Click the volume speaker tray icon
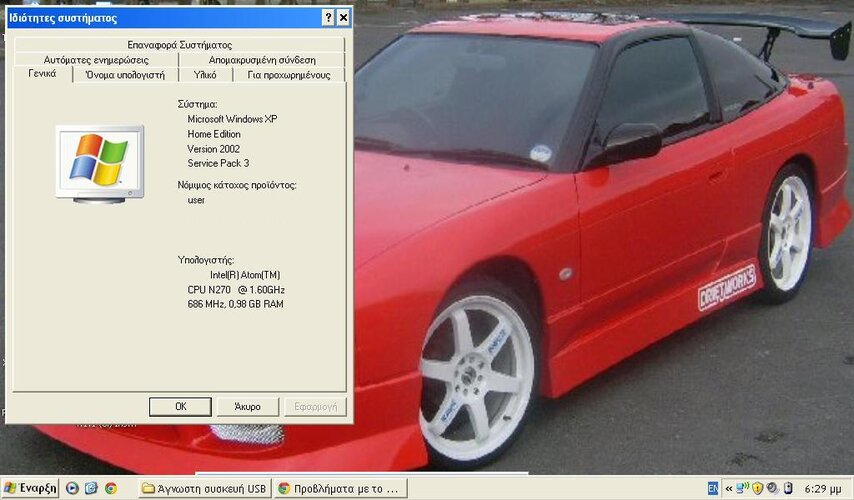 click(772, 488)
